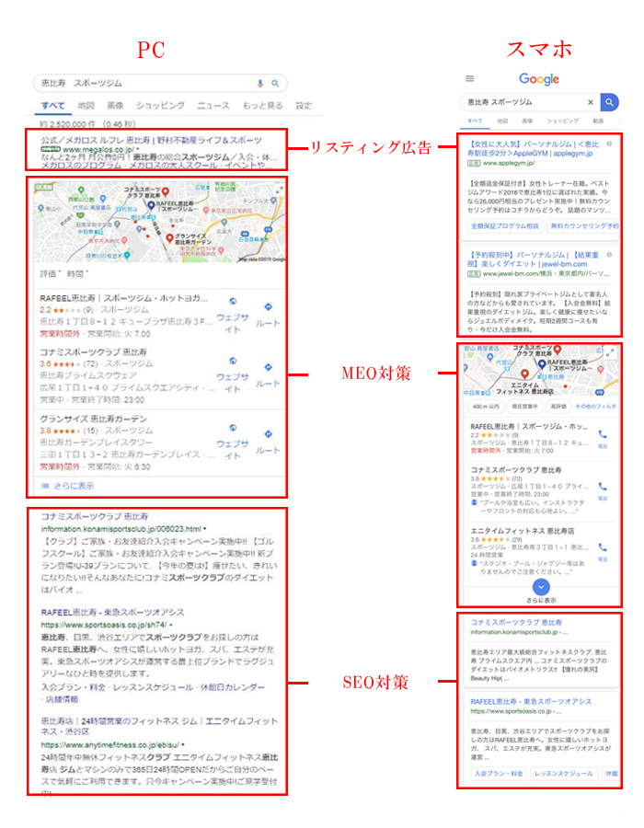644x828 pixels.
Task: Open the jewel-bm.com パーソナルジム ad headline on smartphone
Action: pyautogui.click(x=534, y=259)
